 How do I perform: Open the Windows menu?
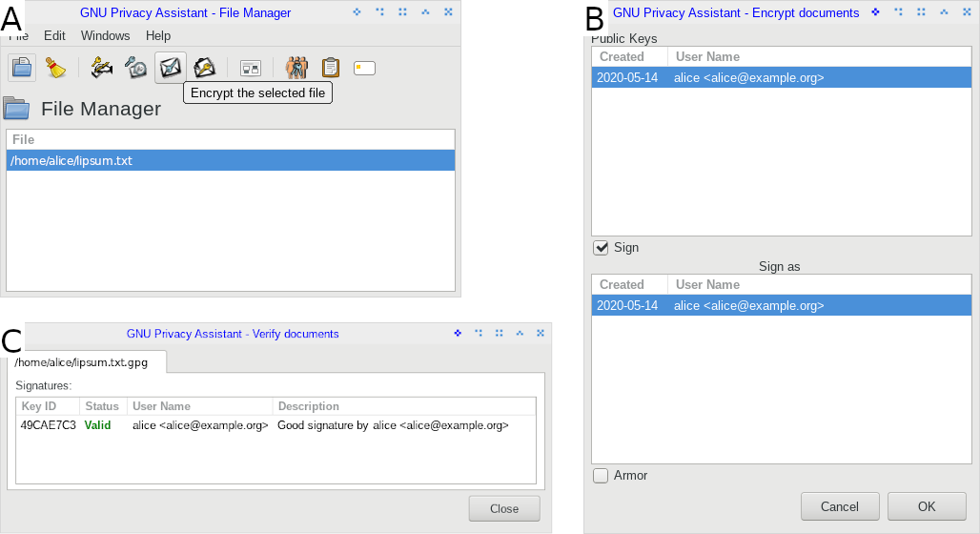click(105, 35)
